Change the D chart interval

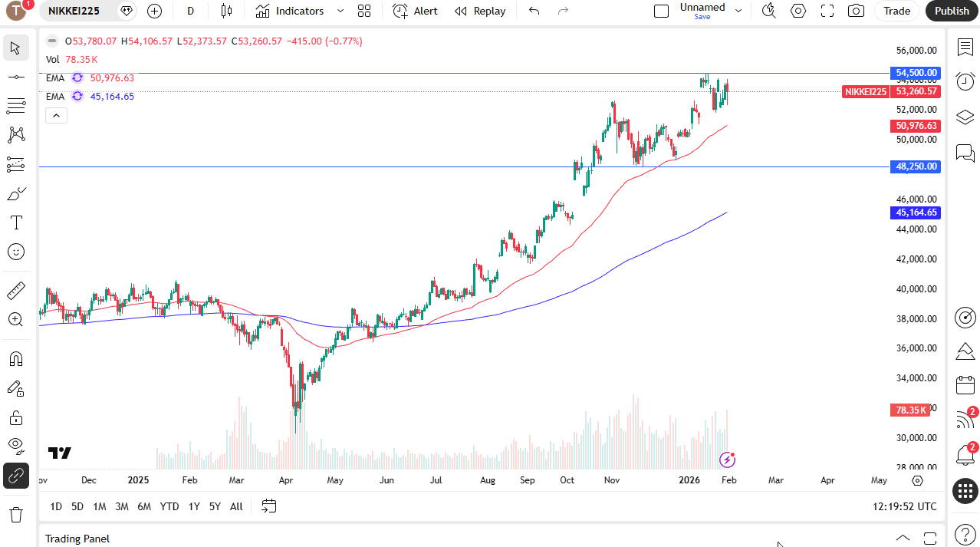tap(191, 11)
